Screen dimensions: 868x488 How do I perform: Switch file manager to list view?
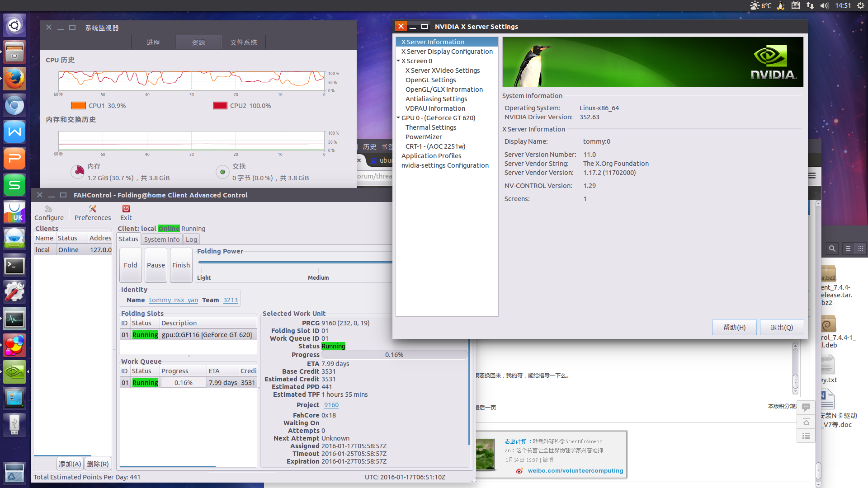[x=848, y=249]
